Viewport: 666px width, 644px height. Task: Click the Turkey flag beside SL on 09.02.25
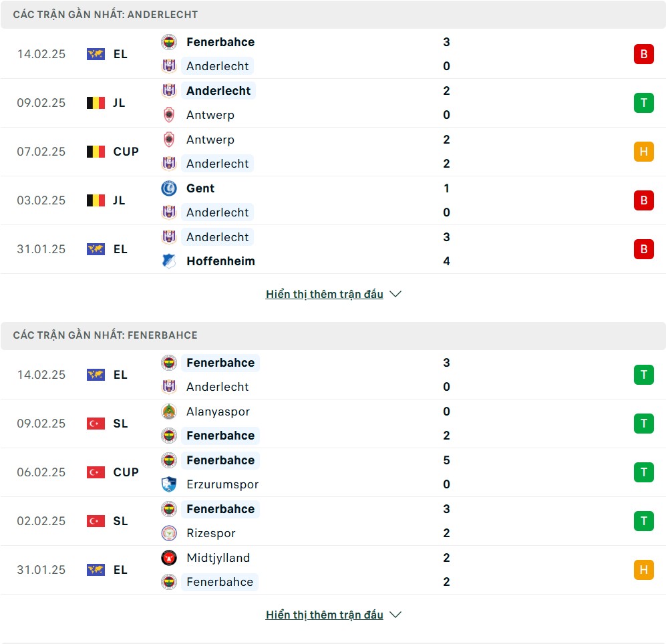[96, 424]
